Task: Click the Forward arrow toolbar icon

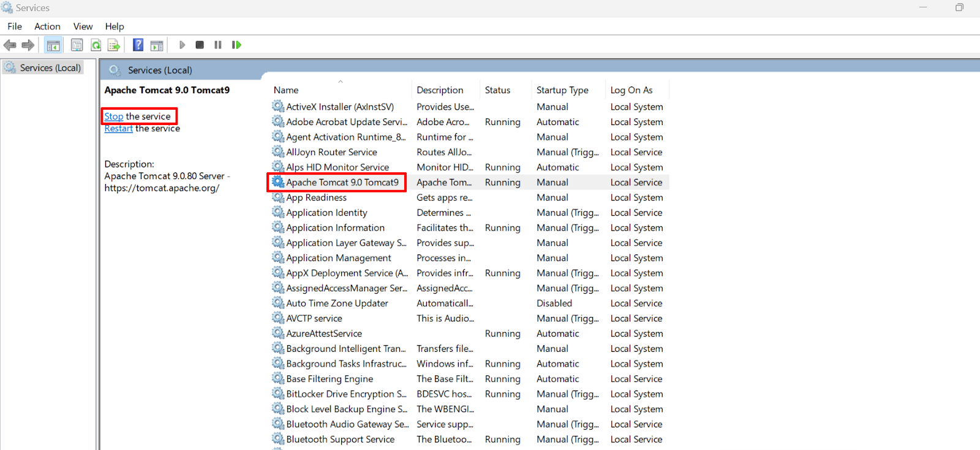Action: pyautogui.click(x=28, y=45)
